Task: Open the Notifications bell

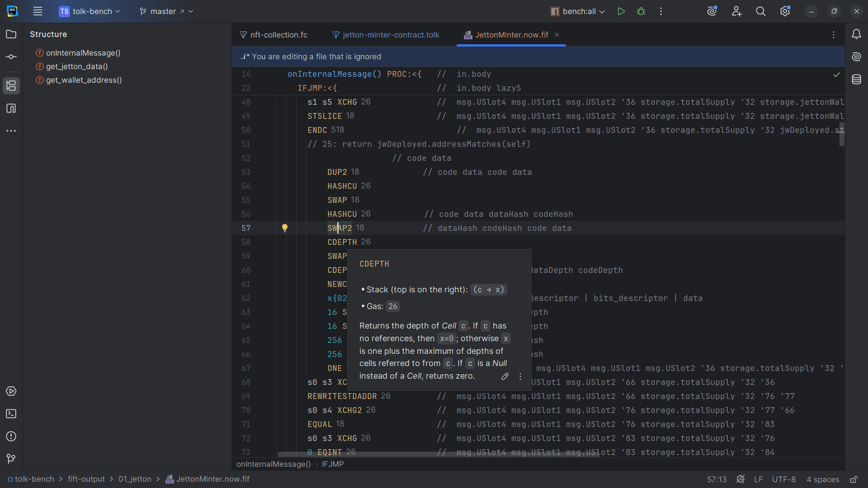Action: point(857,34)
